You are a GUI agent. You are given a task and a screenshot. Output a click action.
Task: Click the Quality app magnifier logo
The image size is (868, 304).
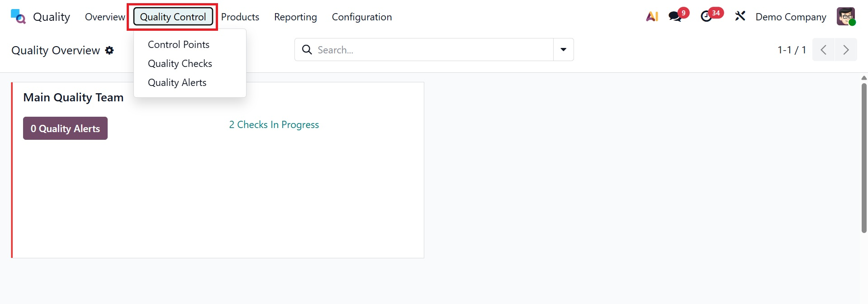[x=17, y=16]
